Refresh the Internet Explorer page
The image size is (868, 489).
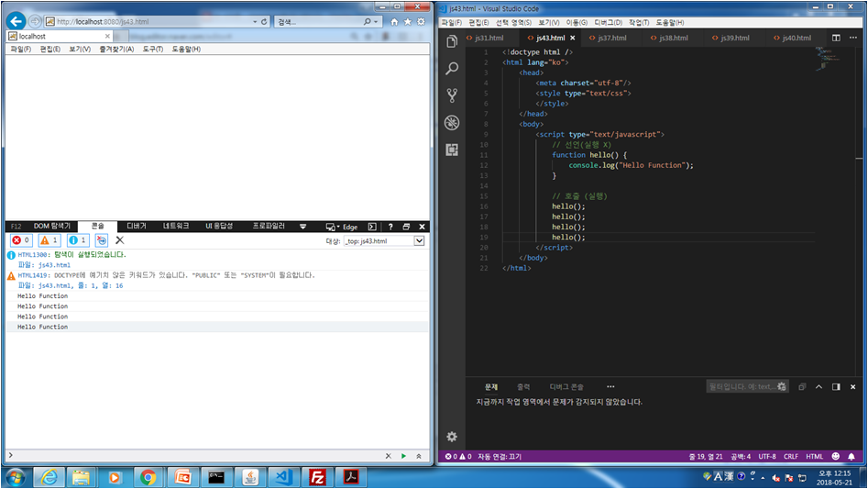pos(264,22)
